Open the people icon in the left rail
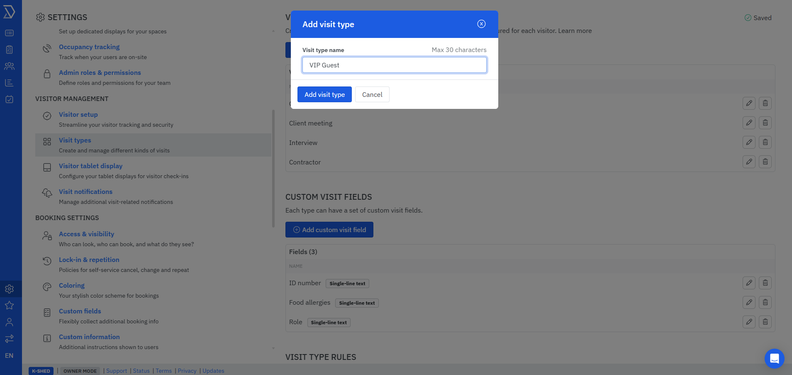This screenshot has width=792, height=375. (x=9, y=66)
